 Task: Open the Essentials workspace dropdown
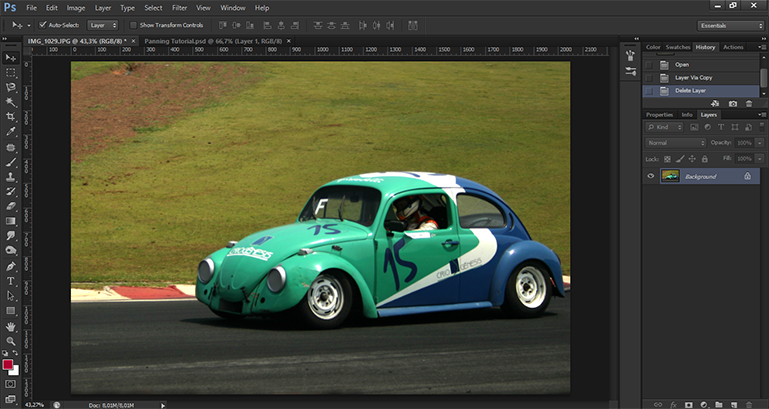pyautogui.click(x=730, y=25)
